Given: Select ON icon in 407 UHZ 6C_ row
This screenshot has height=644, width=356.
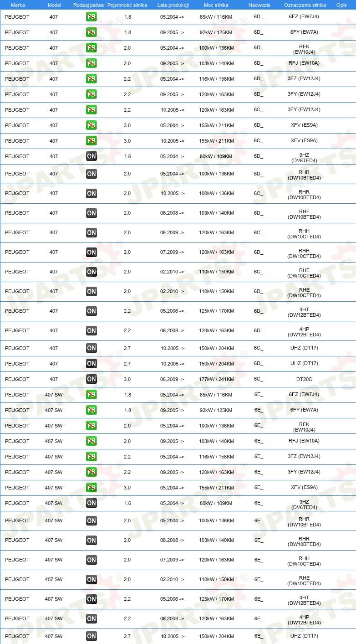Looking at the screenshot, I should click(x=91, y=348).
